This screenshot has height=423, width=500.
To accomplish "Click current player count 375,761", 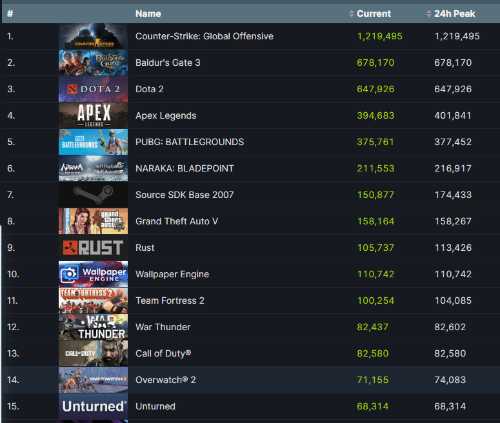I will click(375, 142).
